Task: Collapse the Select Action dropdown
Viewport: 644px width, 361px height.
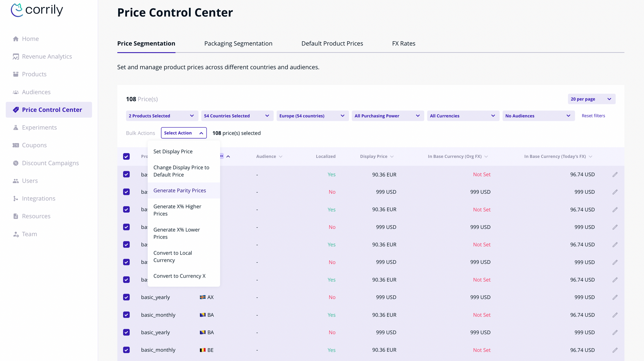Action: coord(184,133)
